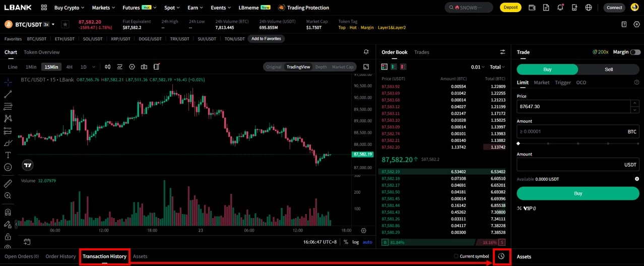Select the trend line drawing tool

point(8,94)
